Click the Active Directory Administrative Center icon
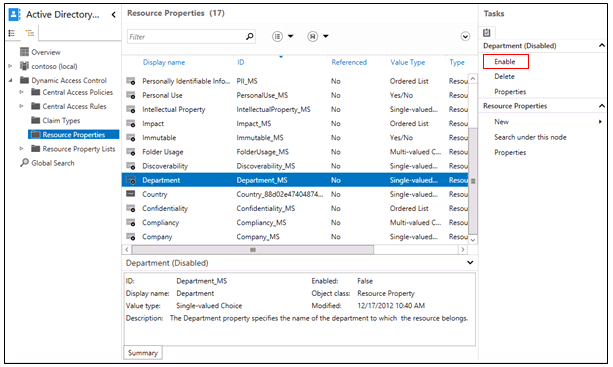Image resolution: width=613 pixels, height=367 pixels. (14, 14)
